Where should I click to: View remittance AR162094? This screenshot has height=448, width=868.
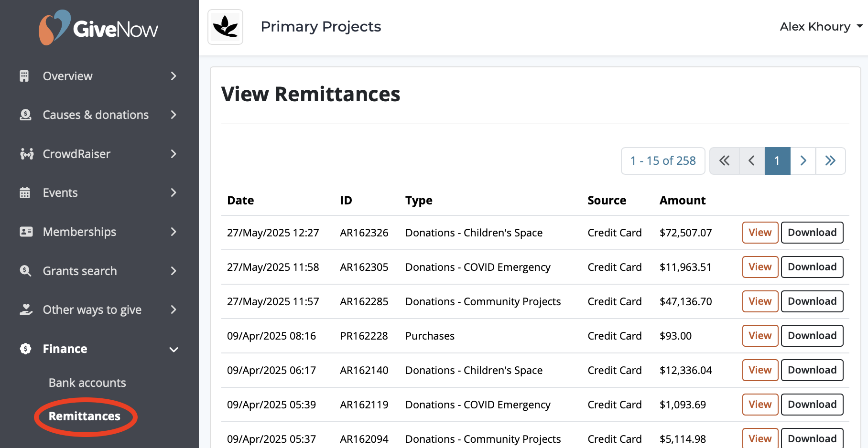tap(760, 438)
